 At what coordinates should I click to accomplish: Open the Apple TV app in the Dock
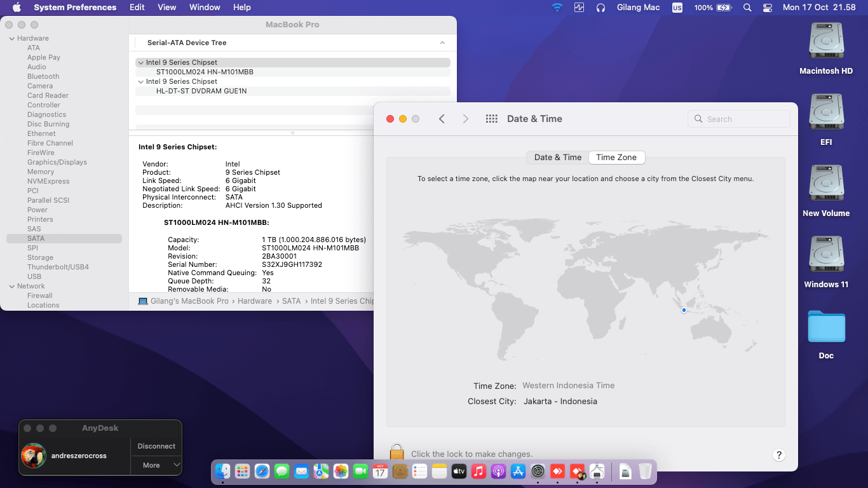[x=459, y=471]
